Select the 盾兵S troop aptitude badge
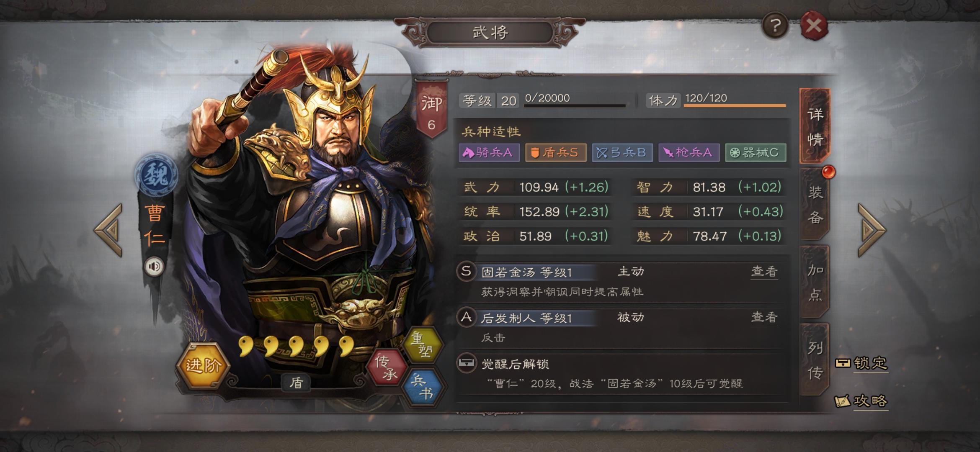 (x=555, y=152)
